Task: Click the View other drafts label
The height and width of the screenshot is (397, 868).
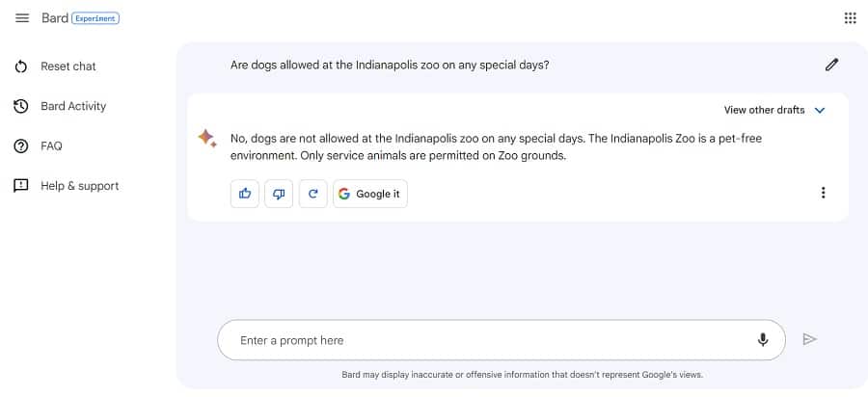Action: (x=764, y=110)
